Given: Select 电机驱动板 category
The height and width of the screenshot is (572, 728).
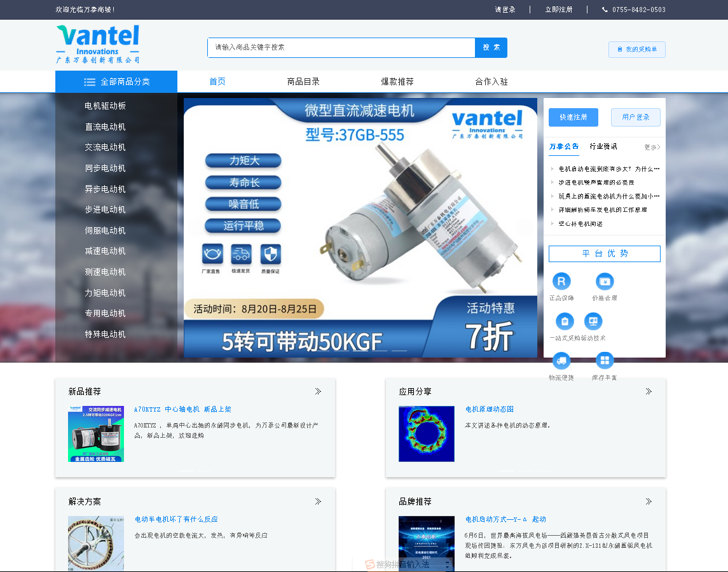Looking at the screenshot, I should coord(106,106).
